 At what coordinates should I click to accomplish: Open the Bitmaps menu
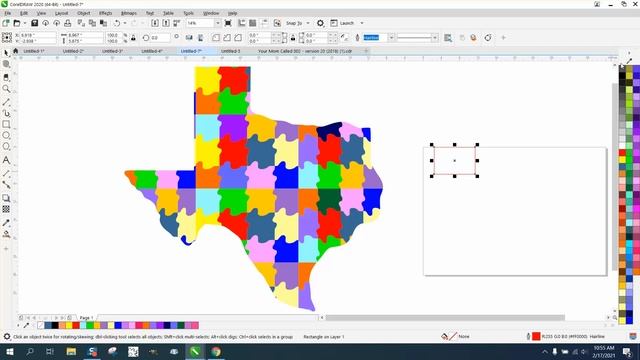click(129, 13)
